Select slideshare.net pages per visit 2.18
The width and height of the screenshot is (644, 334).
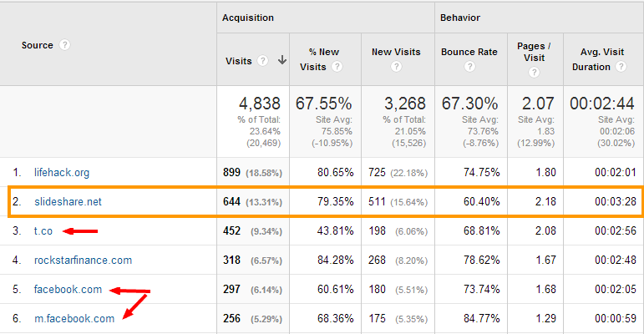pyautogui.click(x=545, y=201)
